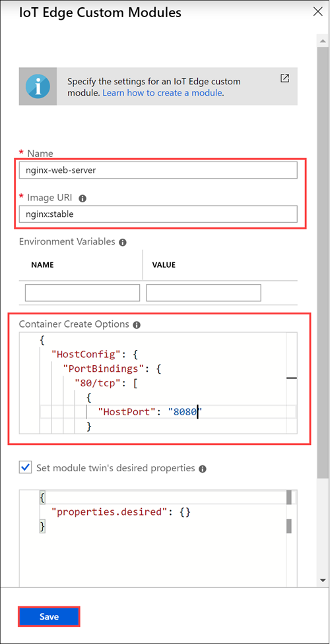
Task: Toggle 'Set module twin's desired properties' checkbox
Action: pos(25,467)
